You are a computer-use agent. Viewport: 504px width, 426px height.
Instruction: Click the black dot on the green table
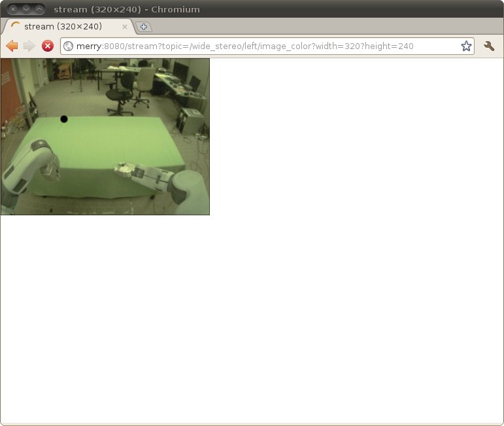64,119
